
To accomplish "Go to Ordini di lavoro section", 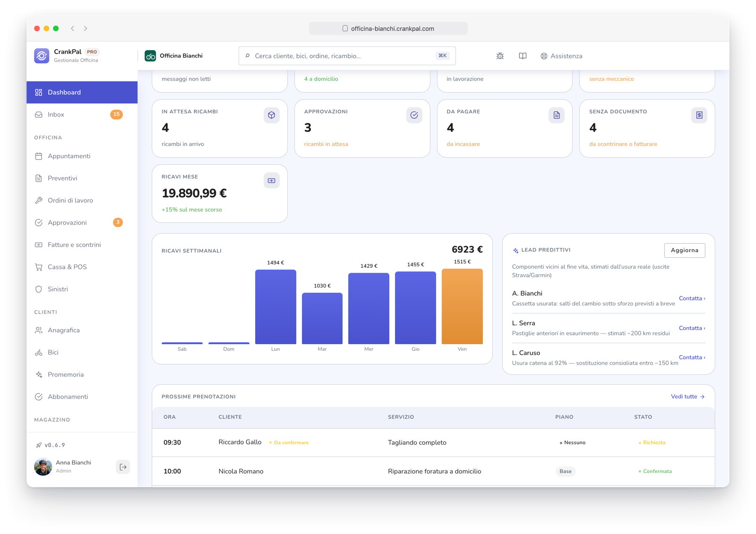I will [82, 200].
